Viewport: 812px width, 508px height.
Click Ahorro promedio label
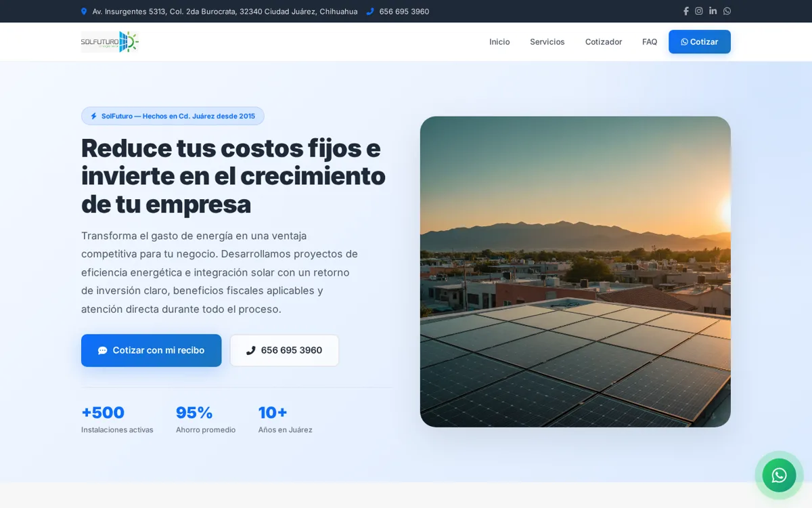[206, 429]
